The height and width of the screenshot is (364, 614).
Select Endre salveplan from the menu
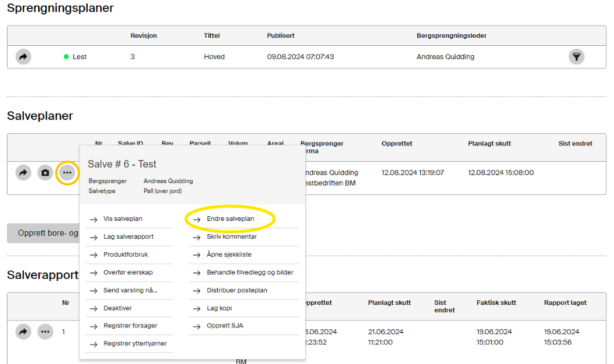point(230,219)
